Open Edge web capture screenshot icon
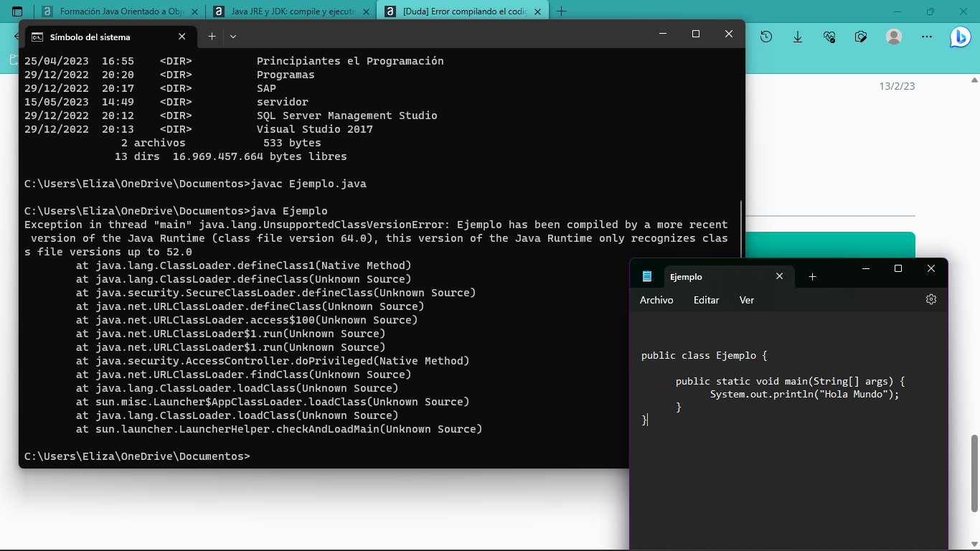This screenshot has width=980, height=551. click(x=861, y=37)
